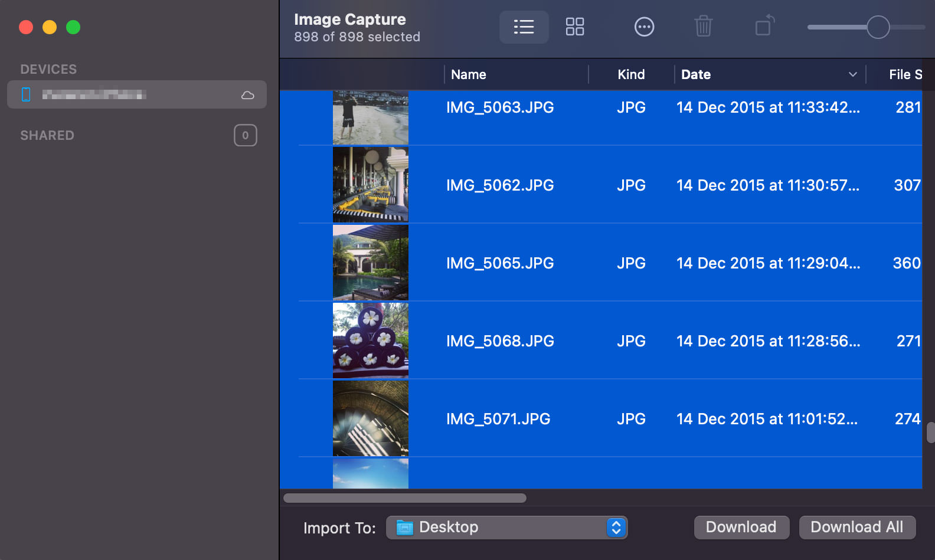935x560 pixels.
Task: Click the horizontal scrollbar under the list
Action: 405,498
